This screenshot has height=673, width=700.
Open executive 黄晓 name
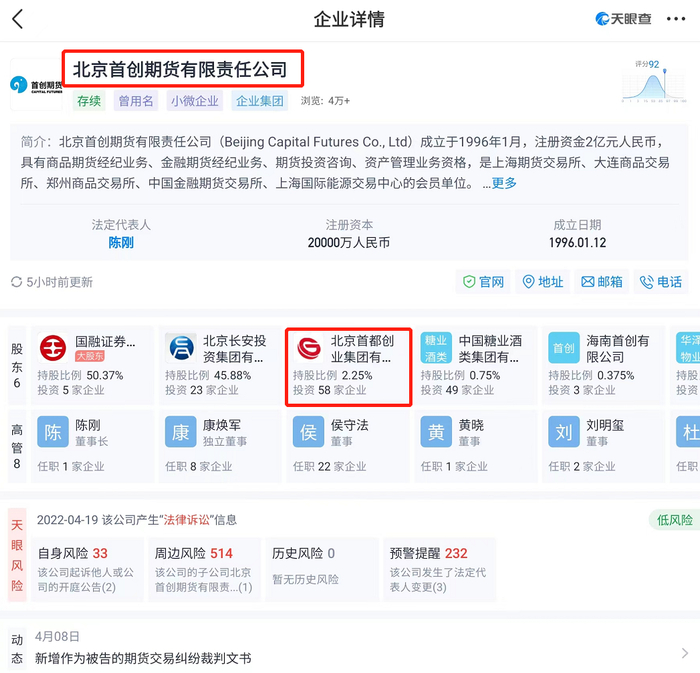click(x=471, y=425)
